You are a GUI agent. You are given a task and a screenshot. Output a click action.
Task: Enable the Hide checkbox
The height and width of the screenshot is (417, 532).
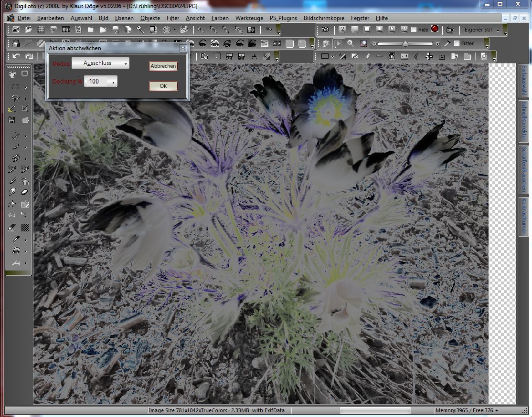point(414,30)
